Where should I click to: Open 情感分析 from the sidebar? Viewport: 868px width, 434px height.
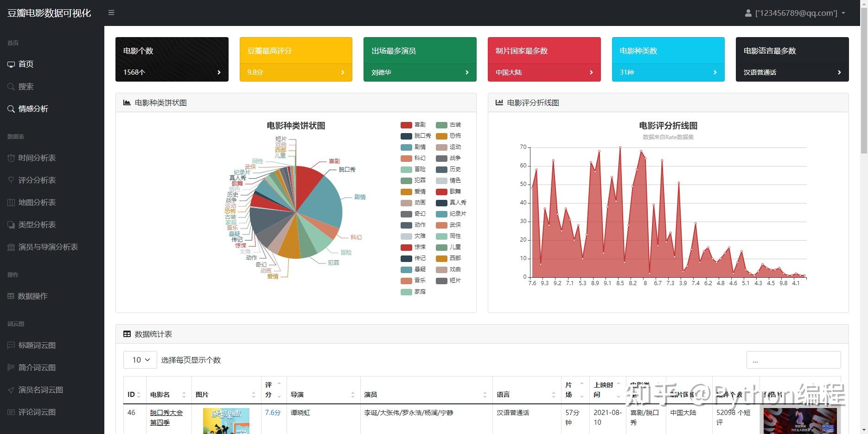point(33,108)
